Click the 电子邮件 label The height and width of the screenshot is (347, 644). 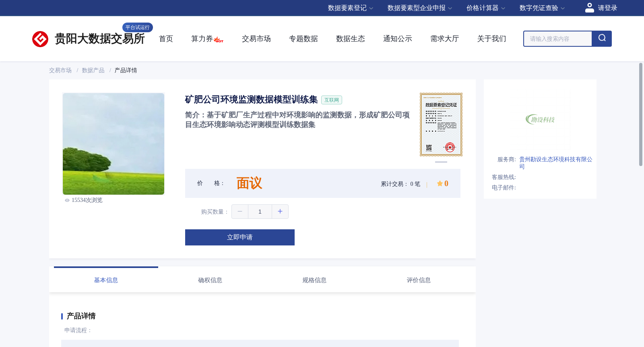tap(504, 188)
